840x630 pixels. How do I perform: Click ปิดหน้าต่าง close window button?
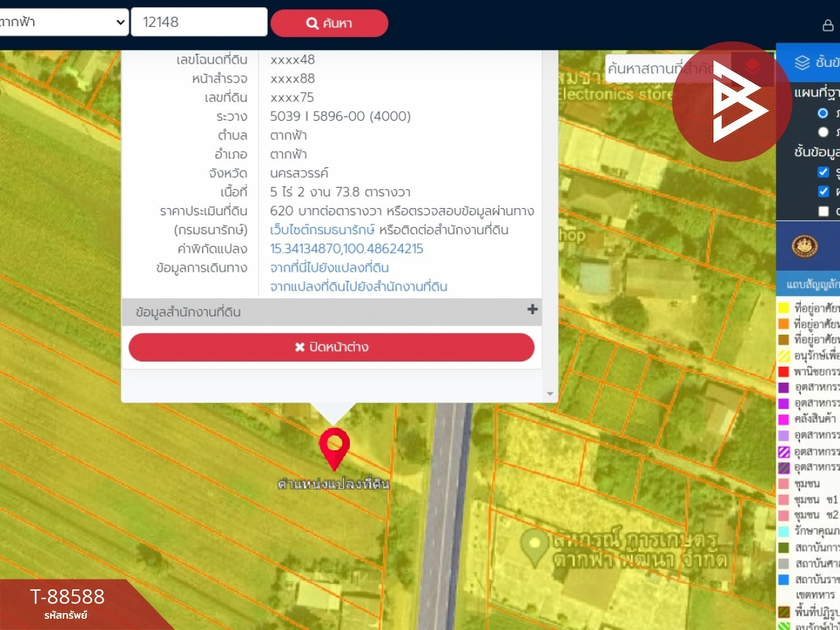point(331,347)
